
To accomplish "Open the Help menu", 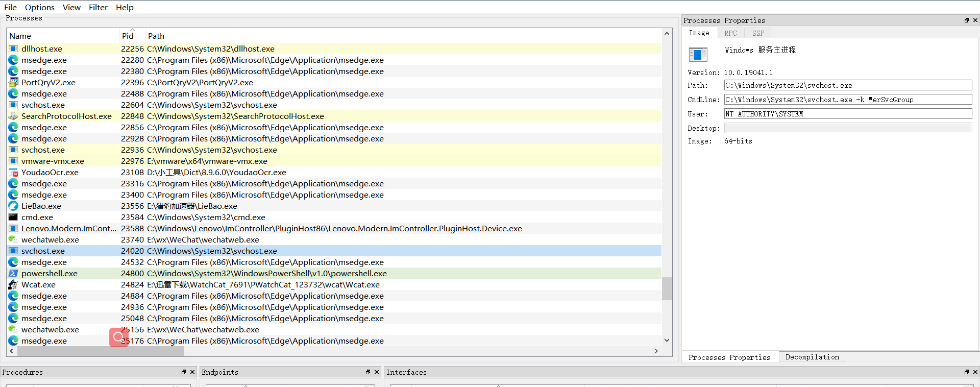I will [x=125, y=7].
